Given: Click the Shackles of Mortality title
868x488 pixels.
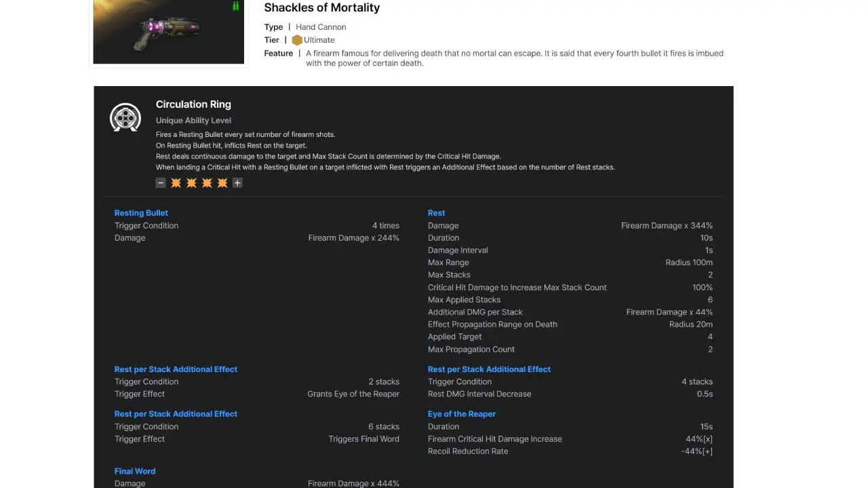Looking at the screenshot, I should 322,8.
